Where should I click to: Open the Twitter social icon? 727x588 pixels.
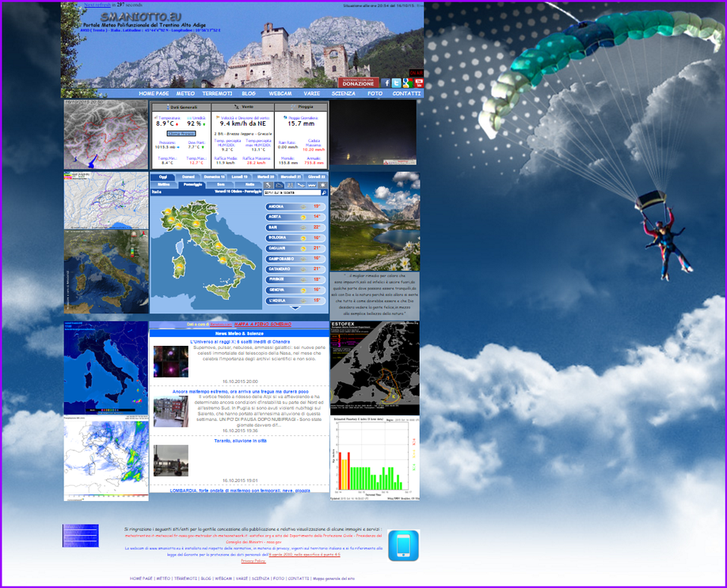[396, 83]
